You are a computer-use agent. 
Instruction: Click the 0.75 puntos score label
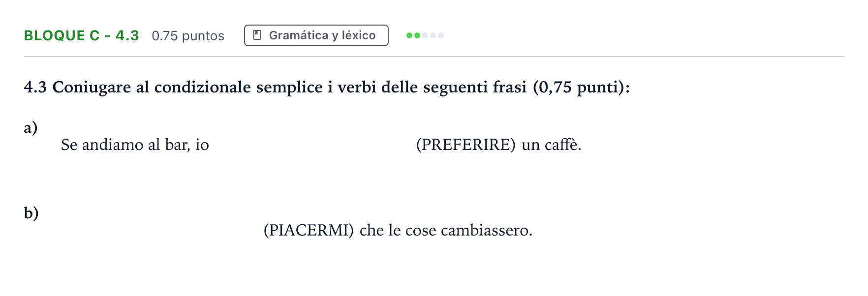tap(188, 36)
